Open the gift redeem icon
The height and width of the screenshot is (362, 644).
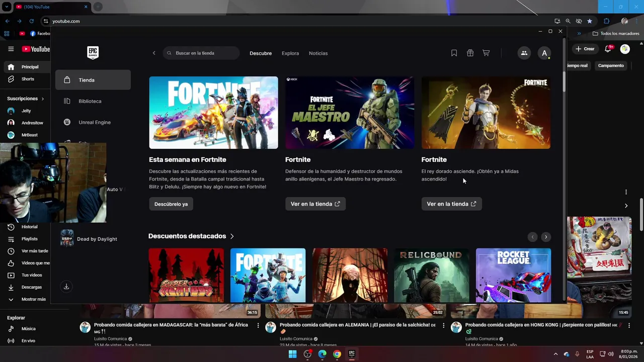470,53
